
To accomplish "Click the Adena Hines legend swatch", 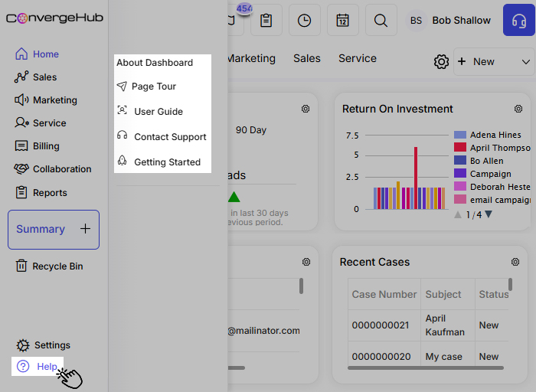I will pos(460,135).
